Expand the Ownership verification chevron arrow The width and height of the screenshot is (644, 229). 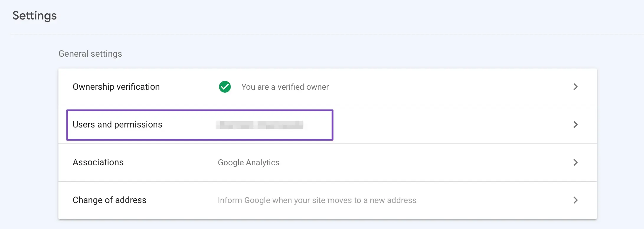[x=575, y=87]
